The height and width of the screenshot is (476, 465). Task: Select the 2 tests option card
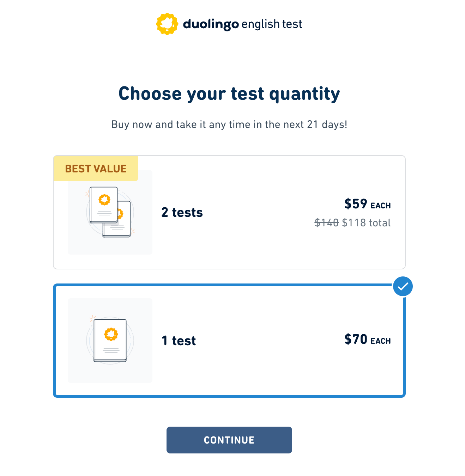coord(229,212)
